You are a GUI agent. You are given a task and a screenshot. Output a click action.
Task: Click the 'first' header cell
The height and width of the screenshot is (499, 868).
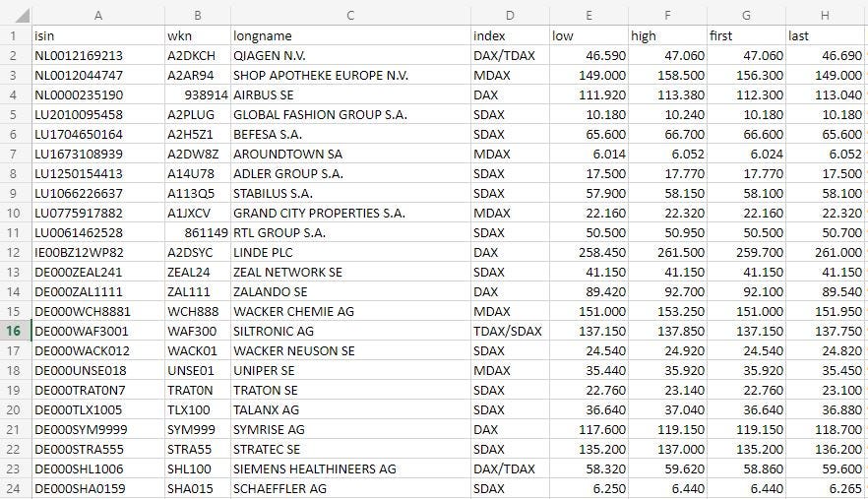coord(746,35)
